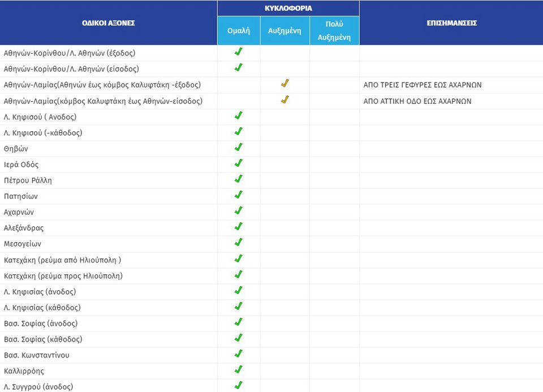
Task: Select road name Λ. Συγγρού (άνοδος)
Action: point(38,387)
